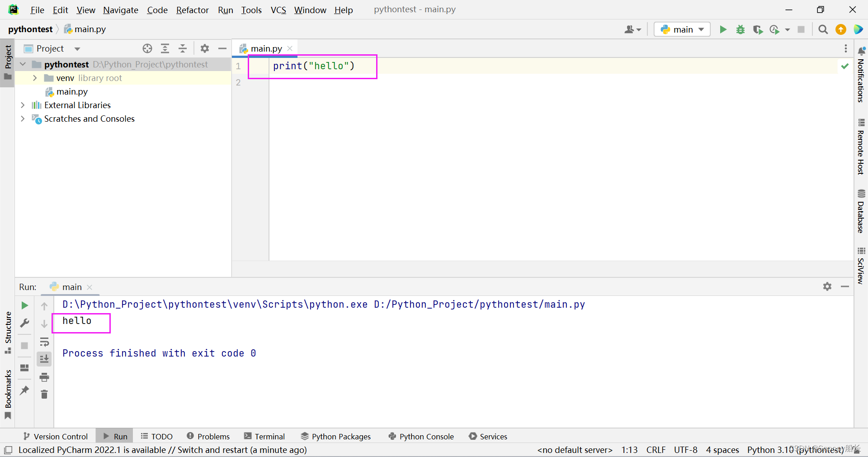Screen dimensions: 868x457
Task: Hide Run panel with minus icon
Action: pos(845,286)
